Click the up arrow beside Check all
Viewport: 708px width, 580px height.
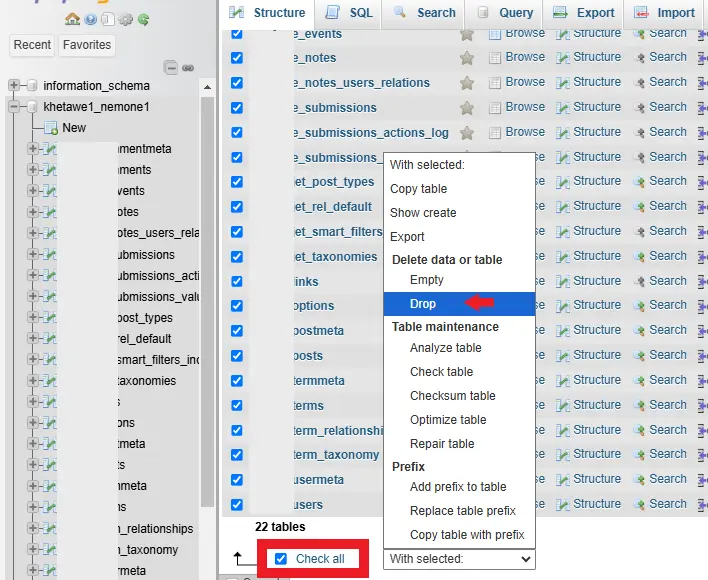[238, 558]
